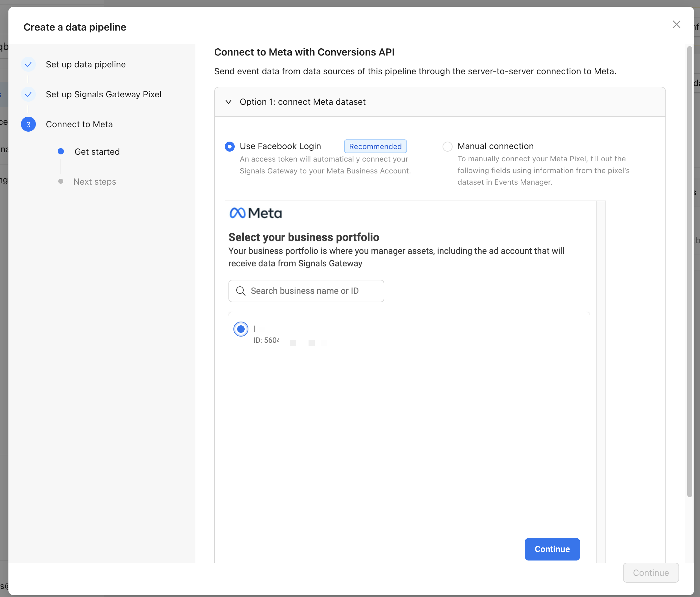Viewport: 700px width, 597px height.
Task: Click the Get started blue bullet dot
Action: coord(61,152)
